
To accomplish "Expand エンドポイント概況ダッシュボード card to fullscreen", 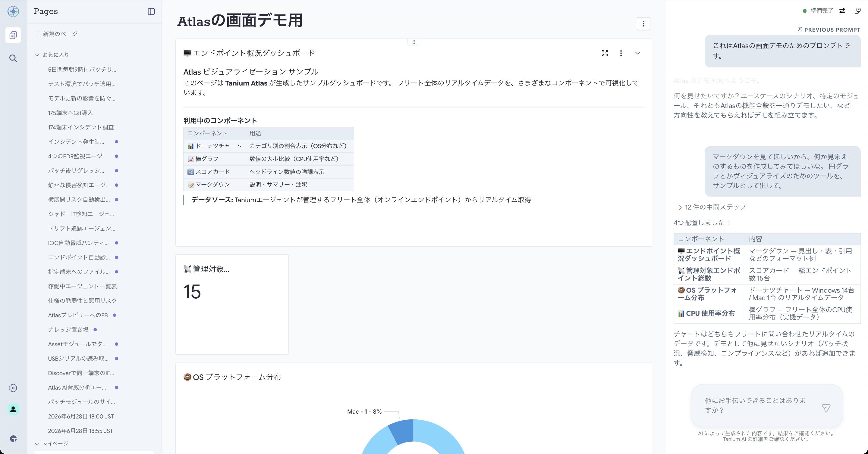I will point(605,53).
